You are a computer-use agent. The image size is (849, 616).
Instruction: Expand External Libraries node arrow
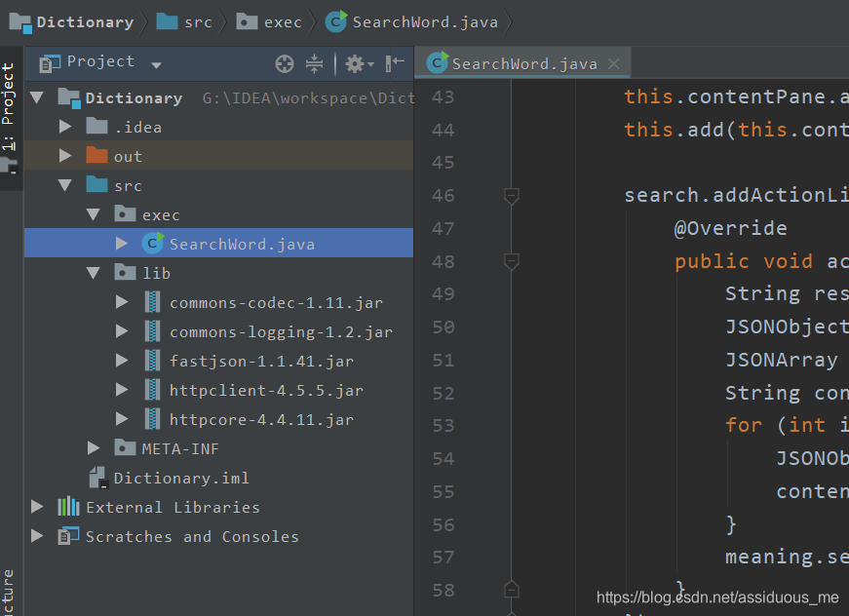tap(37, 507)
